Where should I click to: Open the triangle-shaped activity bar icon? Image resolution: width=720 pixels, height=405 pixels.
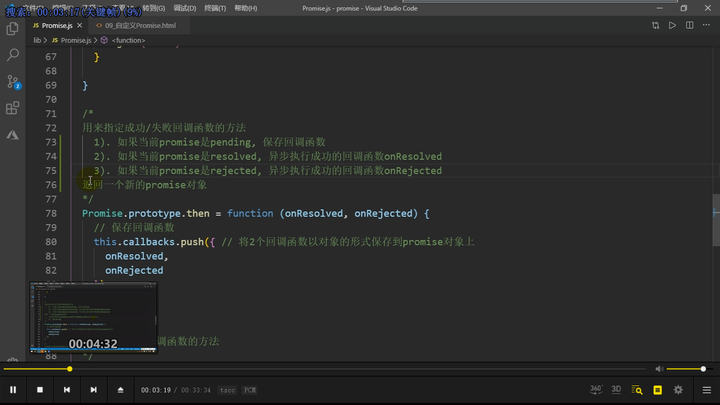pyautogui.click(x=12, y=135)
